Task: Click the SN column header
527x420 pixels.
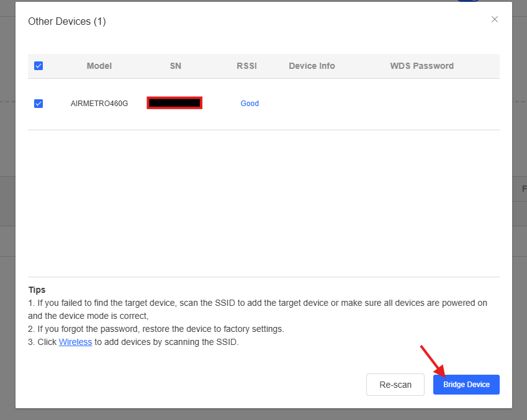Action: (x=176, y=66)
